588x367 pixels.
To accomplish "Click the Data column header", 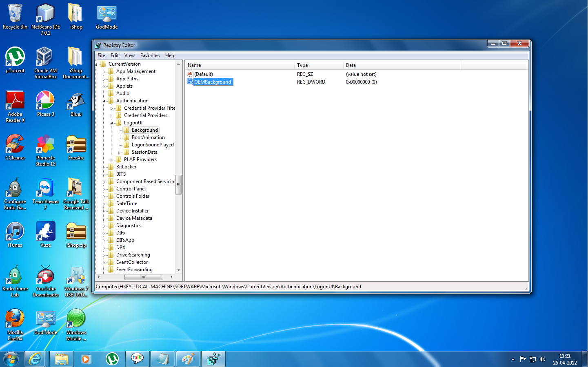I will pyautogui.click(x=402, y=65).
